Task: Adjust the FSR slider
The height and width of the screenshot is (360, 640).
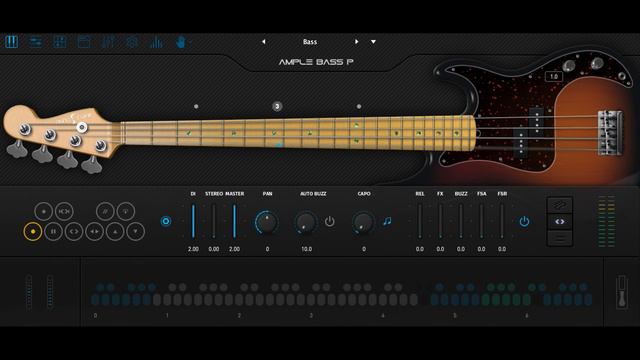Action: (x=502, y=221)
